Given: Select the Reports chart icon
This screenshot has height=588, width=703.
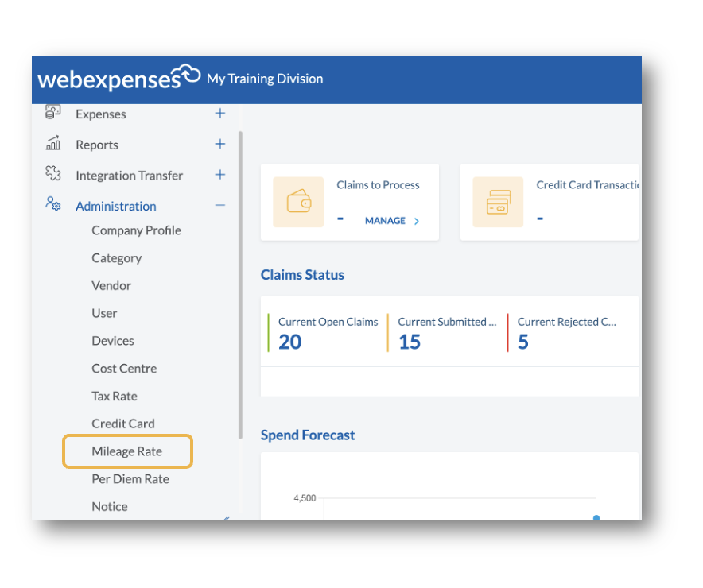Looking at the screenshot, I should click(x=52, y=144).
